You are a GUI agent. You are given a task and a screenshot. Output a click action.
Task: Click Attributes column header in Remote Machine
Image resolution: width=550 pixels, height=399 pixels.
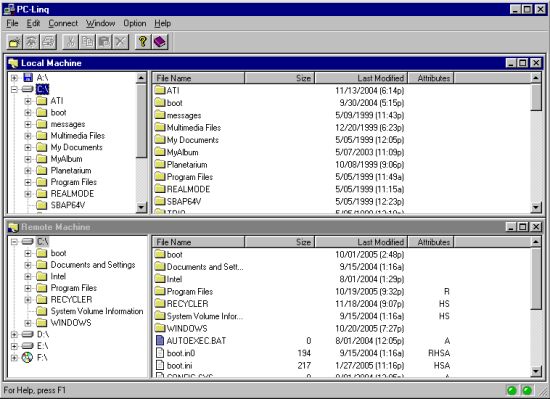(431, 242)
